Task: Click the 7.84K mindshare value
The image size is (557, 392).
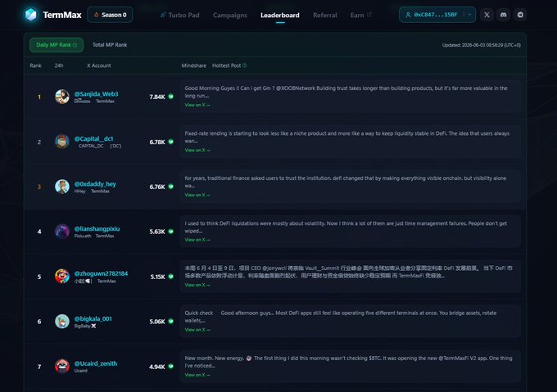Action: point(157,97)
